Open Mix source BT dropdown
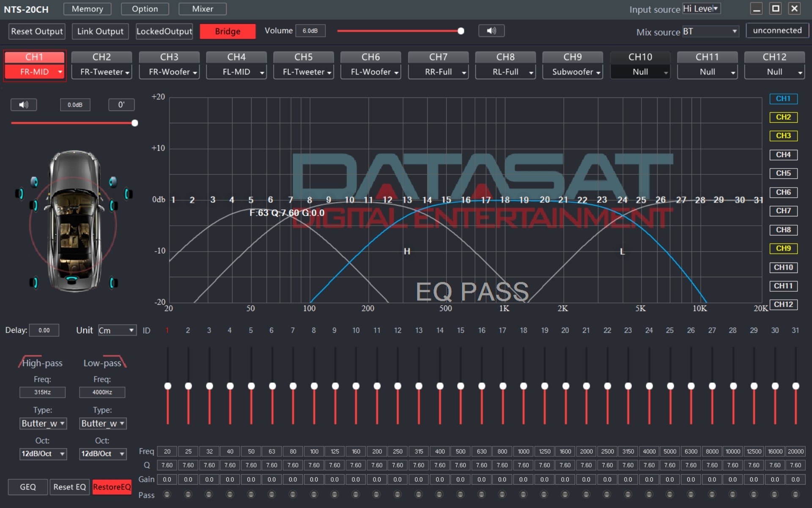The width and height of the screenshot is (812, 508). (710, 31)
